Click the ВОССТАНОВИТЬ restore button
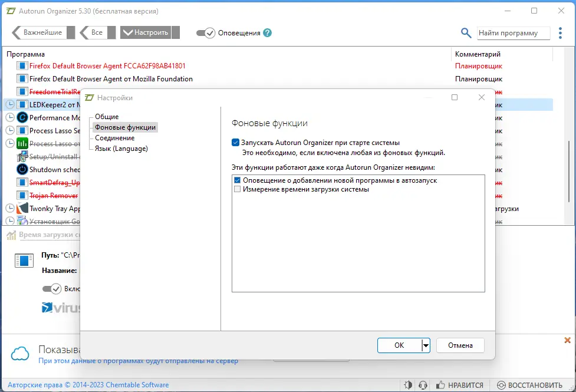 coord(529,385)
